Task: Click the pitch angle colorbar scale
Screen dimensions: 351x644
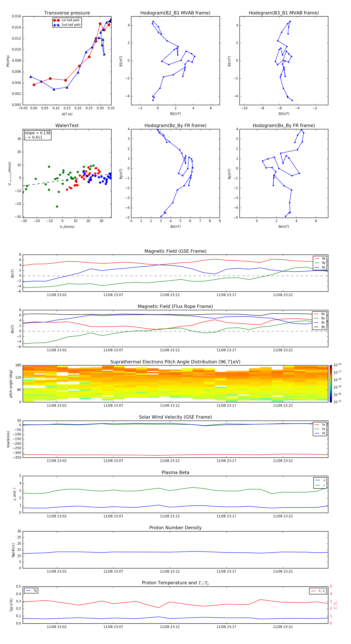Action: [331, 384]
